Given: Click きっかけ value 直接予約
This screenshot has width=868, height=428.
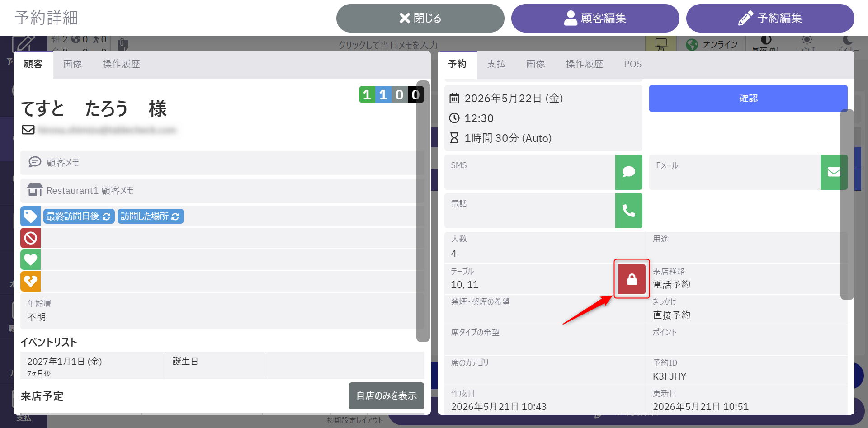Looking at the screenshot, I should tap(671, 315).
